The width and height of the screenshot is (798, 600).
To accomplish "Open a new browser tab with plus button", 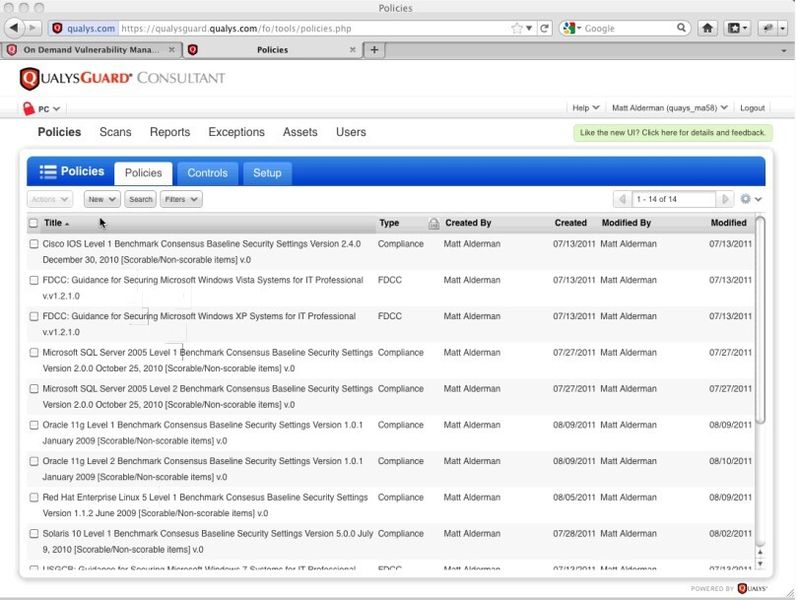I will pyautogui.click(x=374, y=49).
